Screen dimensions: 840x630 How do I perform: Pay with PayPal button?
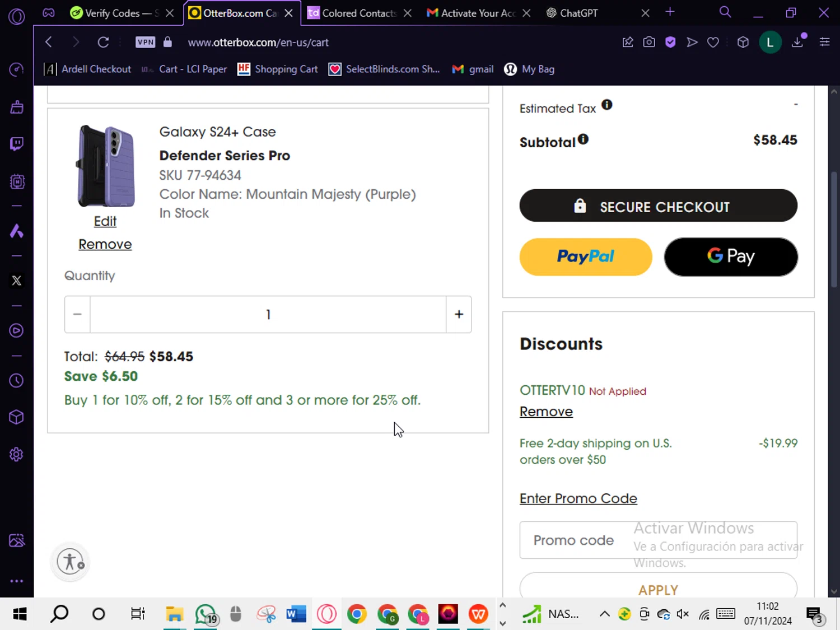[586, 256]
